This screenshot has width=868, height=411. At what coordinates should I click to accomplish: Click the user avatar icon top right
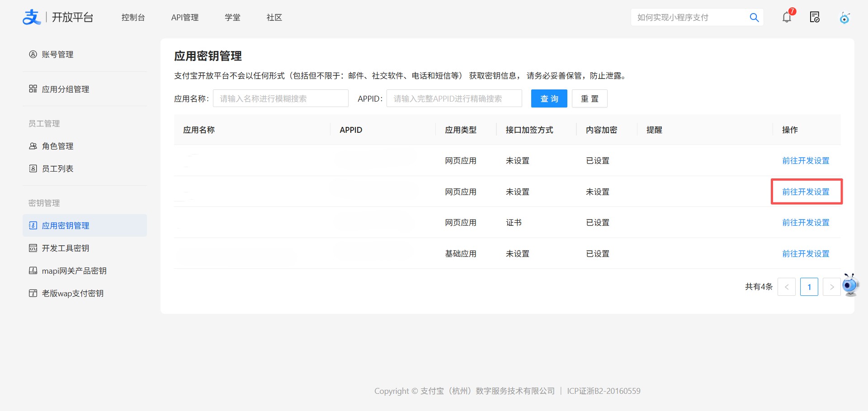pos(844,18)
